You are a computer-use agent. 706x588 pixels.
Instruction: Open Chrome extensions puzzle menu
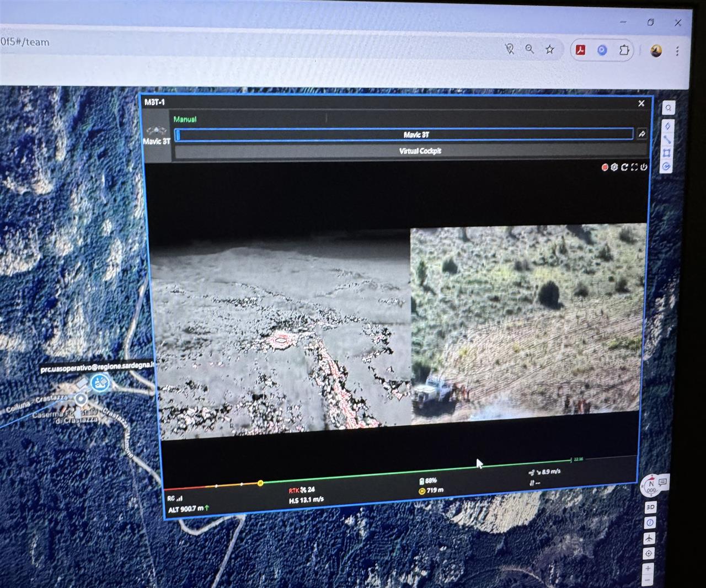[x=624, y=50]
